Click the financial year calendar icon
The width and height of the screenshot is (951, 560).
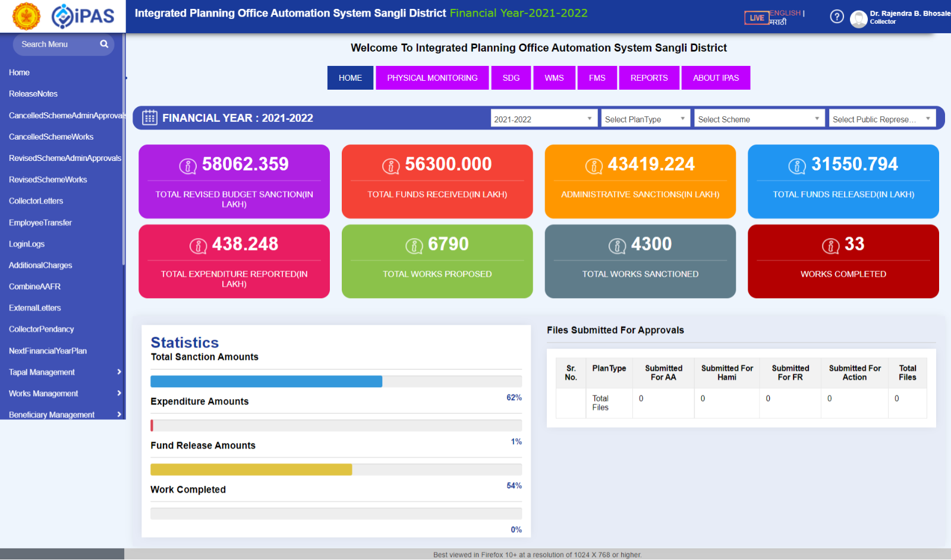(x=150, y=118)
